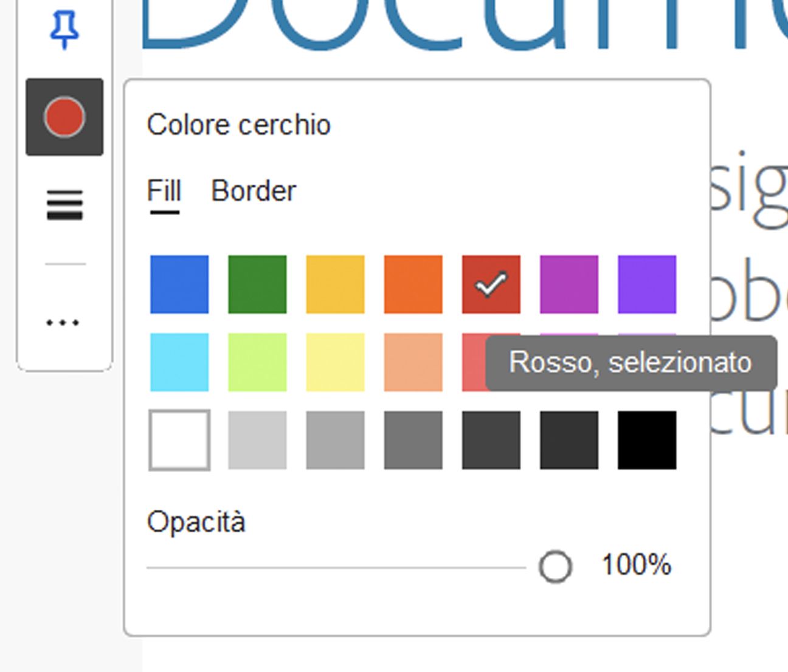Deselect the red color marked with checkmark
This screenshot has width=788, height=672.
[491, 284]
